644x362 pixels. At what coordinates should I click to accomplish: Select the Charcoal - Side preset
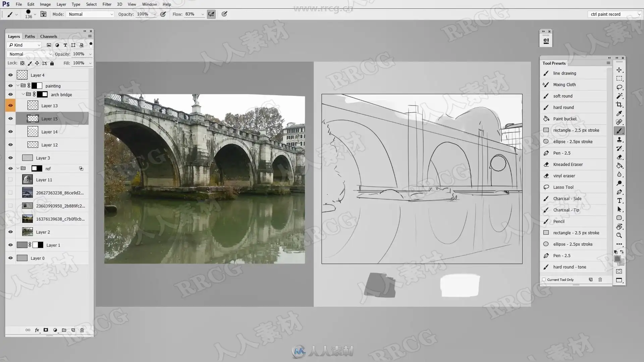coord(567,198)
